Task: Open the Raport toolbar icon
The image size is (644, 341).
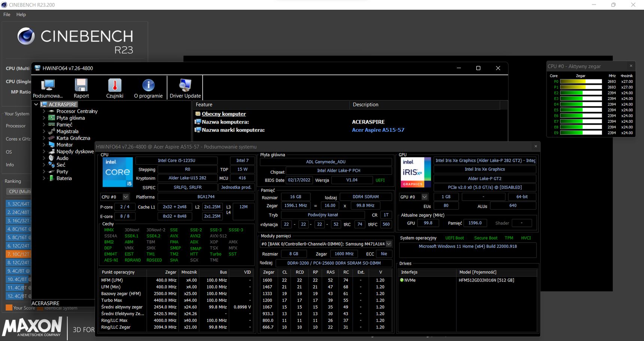Action: tap(81, 85)
